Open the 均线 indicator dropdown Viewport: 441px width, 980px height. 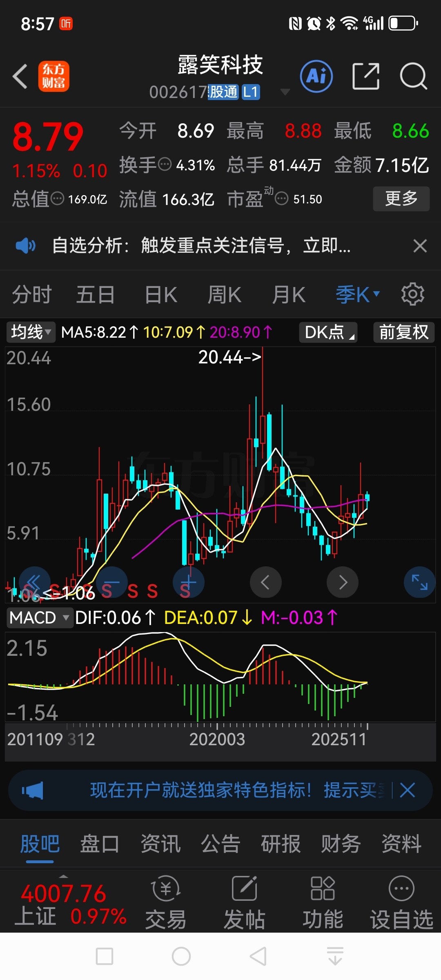[x=31, y=332]
